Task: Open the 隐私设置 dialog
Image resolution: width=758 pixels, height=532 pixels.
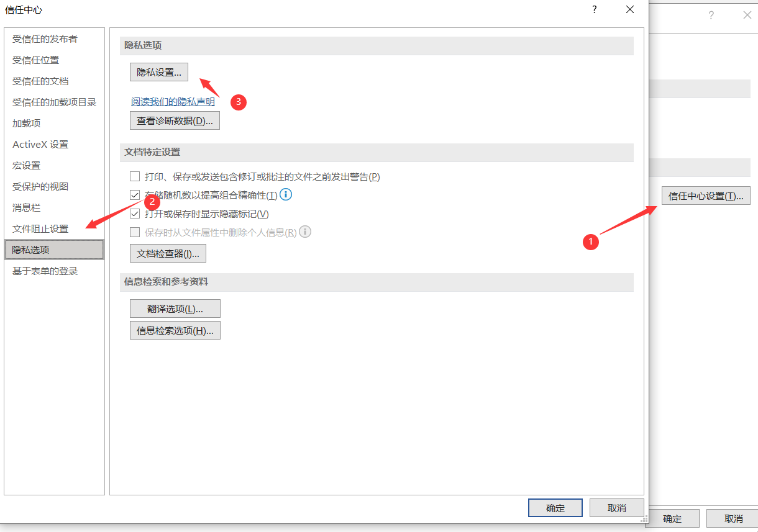Action: point(158,71)
